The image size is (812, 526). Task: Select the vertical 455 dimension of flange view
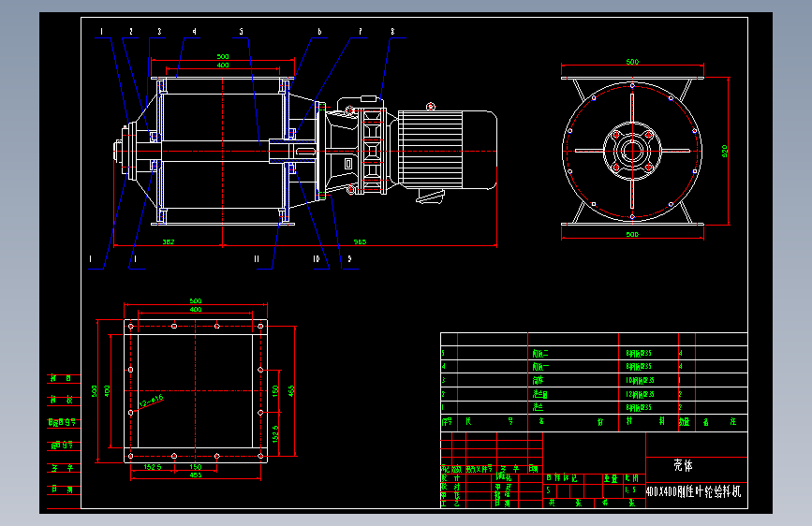coord(291,391)
